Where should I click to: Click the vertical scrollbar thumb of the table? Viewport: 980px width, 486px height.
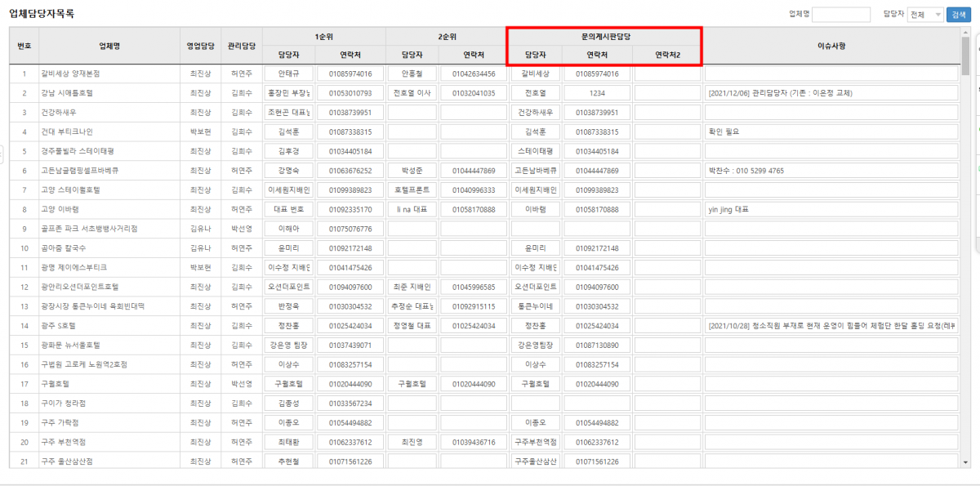pos(965,57)
